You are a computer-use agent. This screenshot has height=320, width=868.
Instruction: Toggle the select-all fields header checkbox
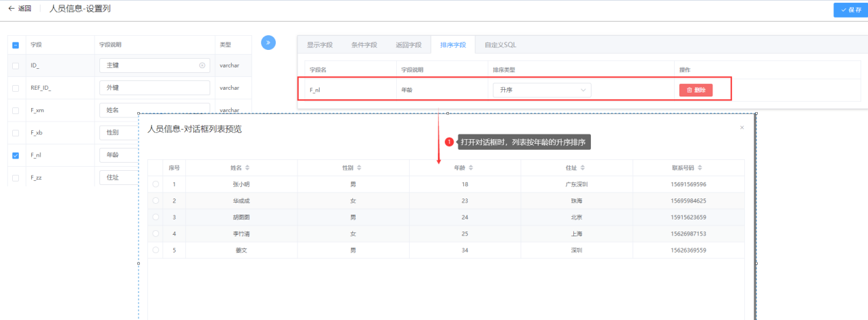(16, 45)
